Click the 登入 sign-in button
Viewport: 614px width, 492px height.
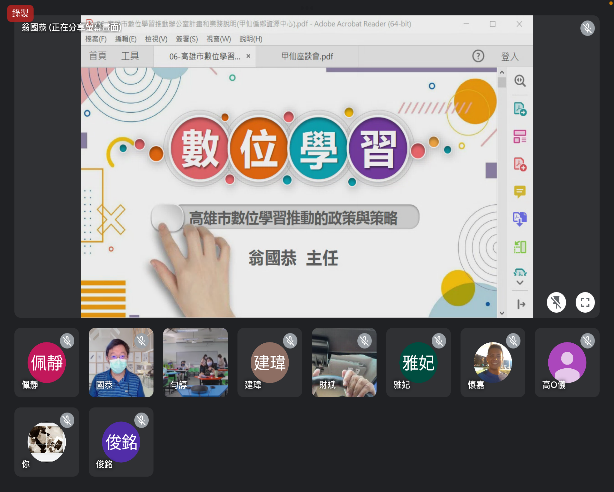[x=510, y=56]
